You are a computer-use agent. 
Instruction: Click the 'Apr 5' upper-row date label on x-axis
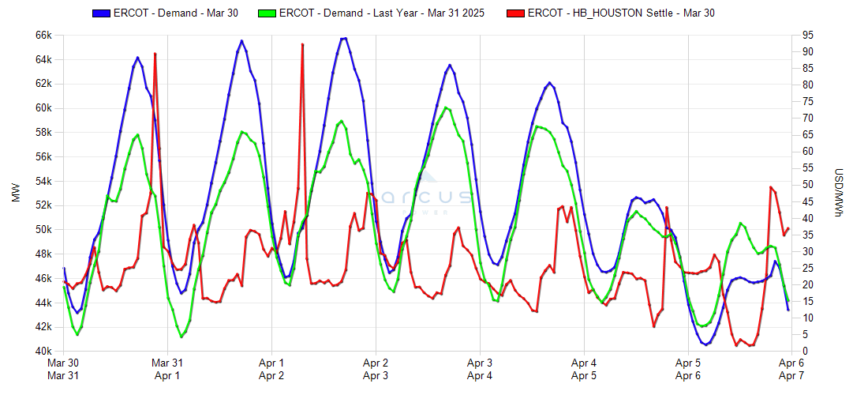[x=688, y=363]
